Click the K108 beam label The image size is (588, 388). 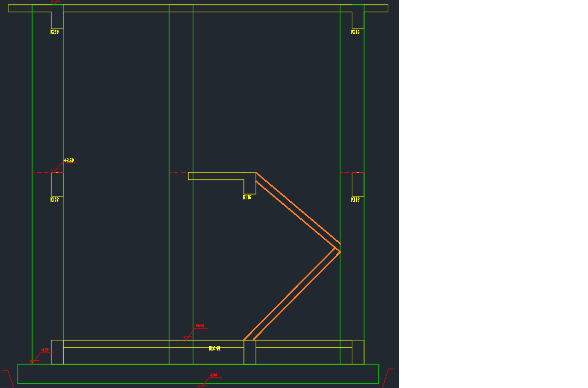coord(54,199)
